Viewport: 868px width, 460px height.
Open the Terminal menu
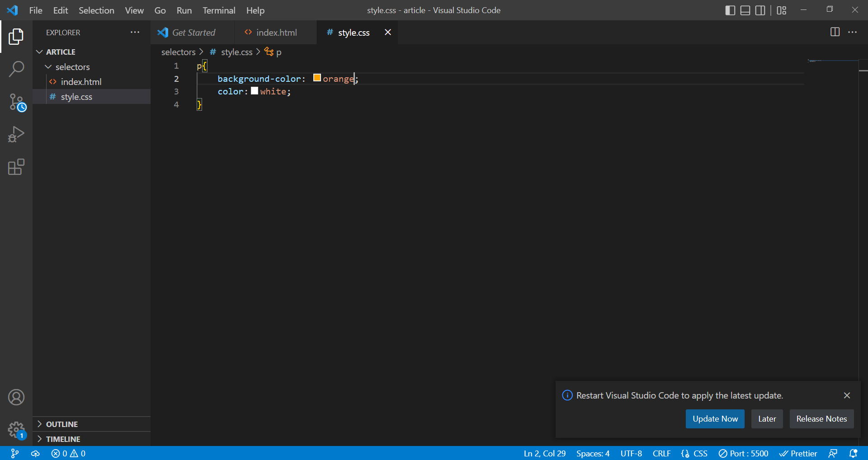(219, 10)
